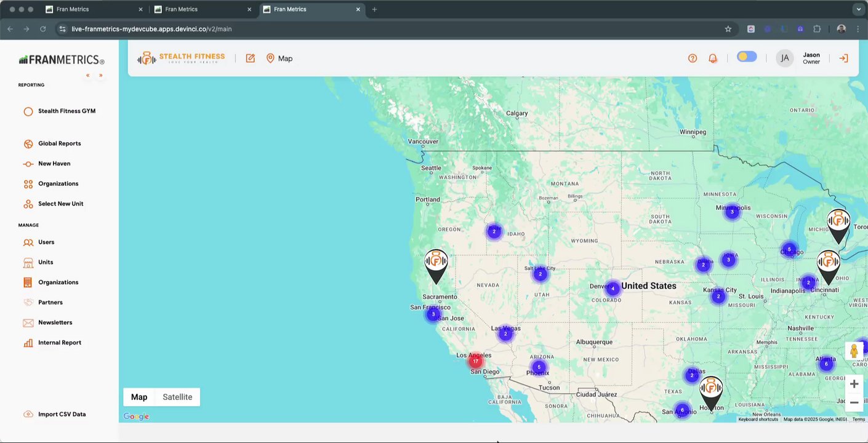Click the Google logo on the map

[136, 417]
